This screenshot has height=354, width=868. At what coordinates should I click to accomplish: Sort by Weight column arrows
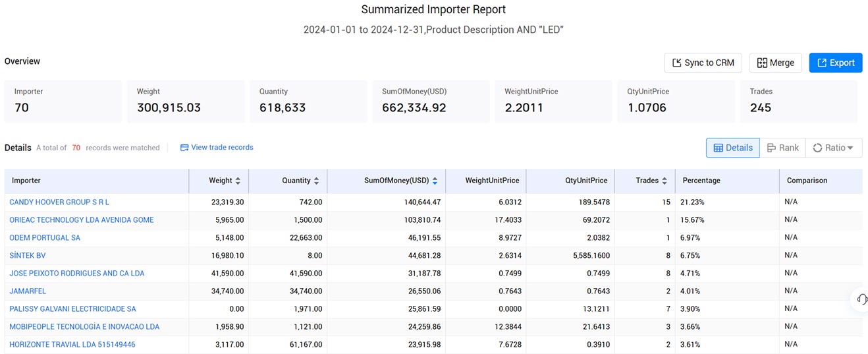click(x=238, y=181)
